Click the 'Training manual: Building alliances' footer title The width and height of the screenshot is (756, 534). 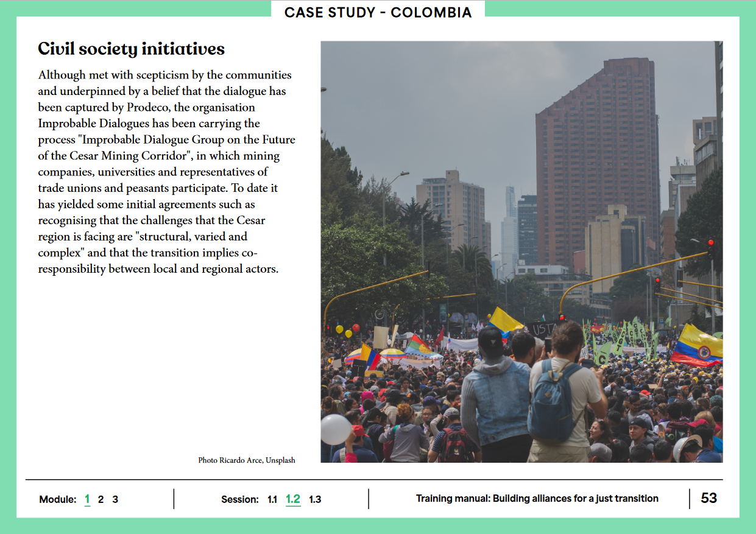[x=537, y=498]
